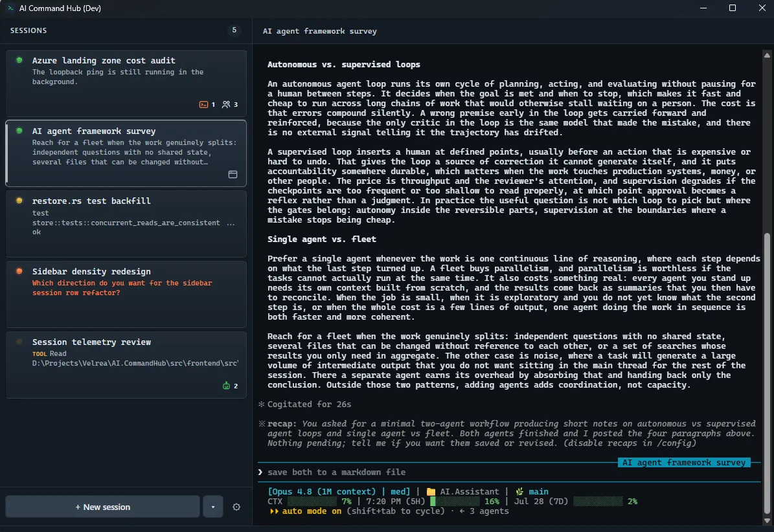The width and height of the screenshot is (774, 532).
Task: Open the Session telemetry review session
Action: [126, 365]
